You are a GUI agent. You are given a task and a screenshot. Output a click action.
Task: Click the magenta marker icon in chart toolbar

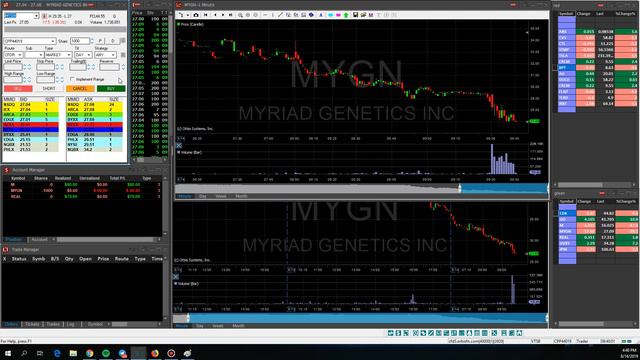coord(338,15)
